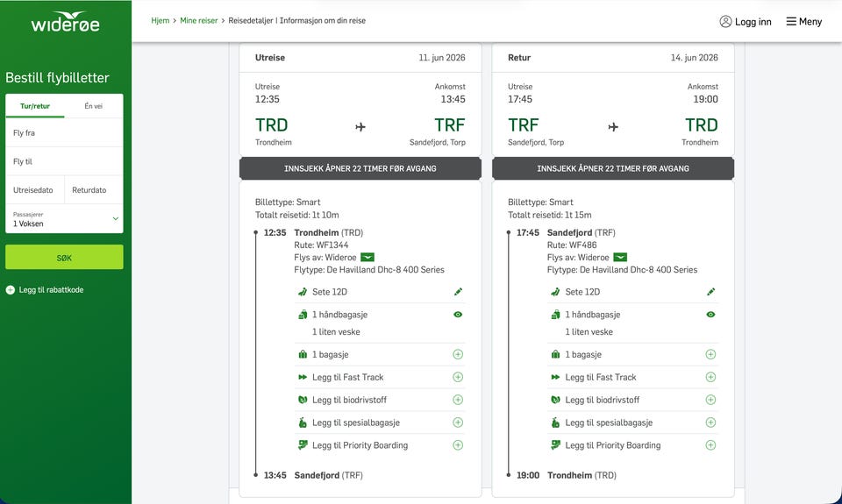
Task: Click Fast Track arrows icon in outbound list
Action: pyautogui.click(x=303, y=377)
